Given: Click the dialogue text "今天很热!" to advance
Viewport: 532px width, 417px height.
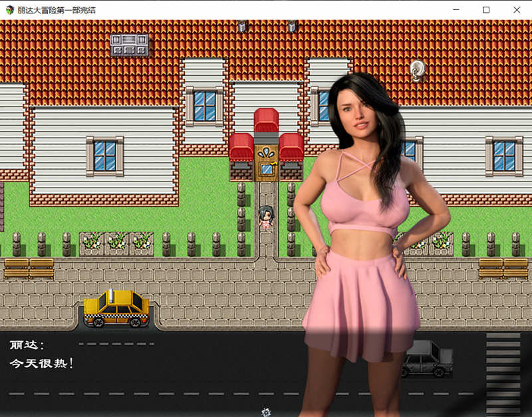Looking at the screenshot, I should click(x=41, y=363).
